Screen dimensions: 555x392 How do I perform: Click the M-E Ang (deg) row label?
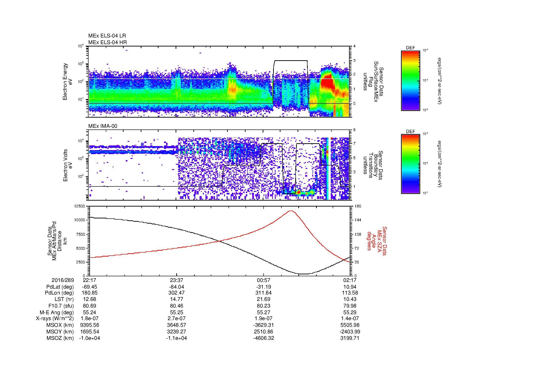click(57, 312)
